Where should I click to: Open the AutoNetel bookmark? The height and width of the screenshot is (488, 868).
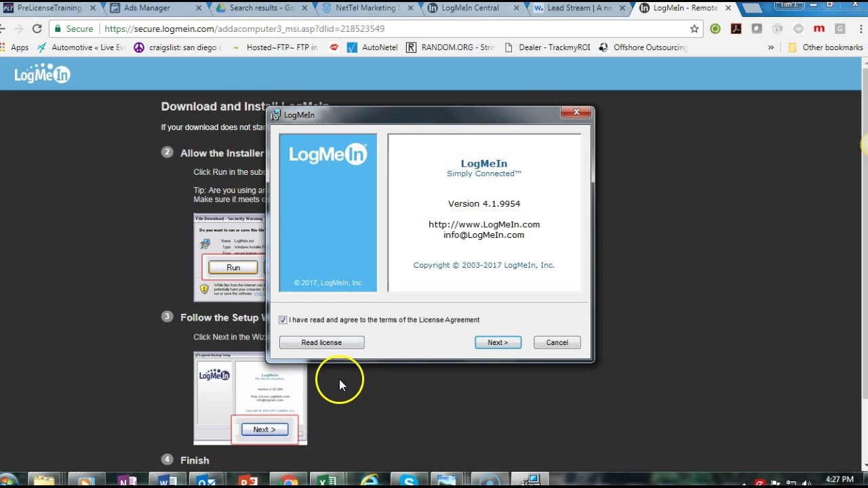372,47
